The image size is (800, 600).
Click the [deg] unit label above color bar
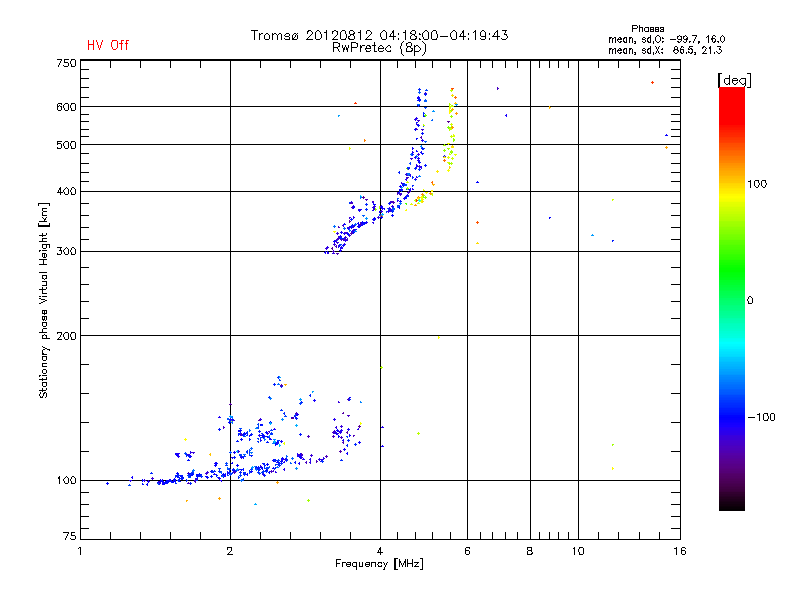pos(734,80)
